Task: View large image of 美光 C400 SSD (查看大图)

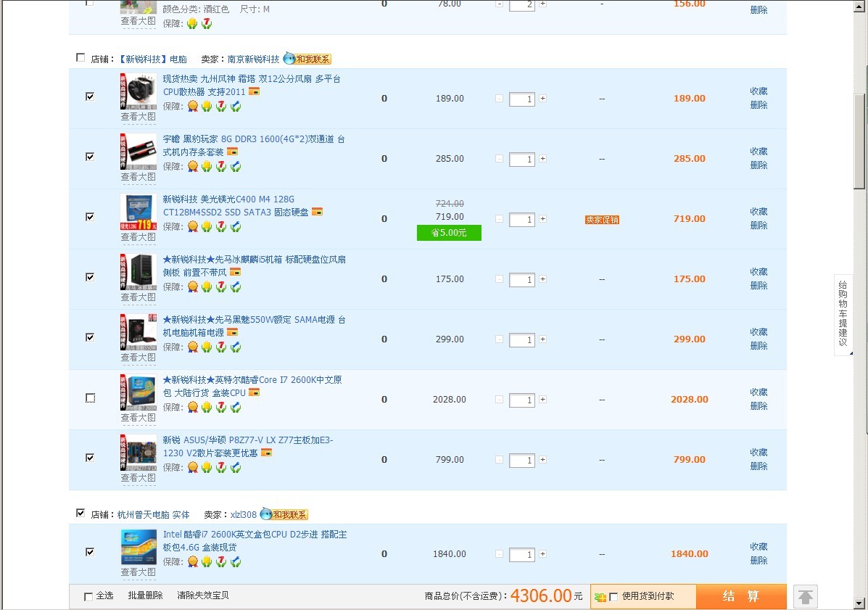Action: [139, 237]
